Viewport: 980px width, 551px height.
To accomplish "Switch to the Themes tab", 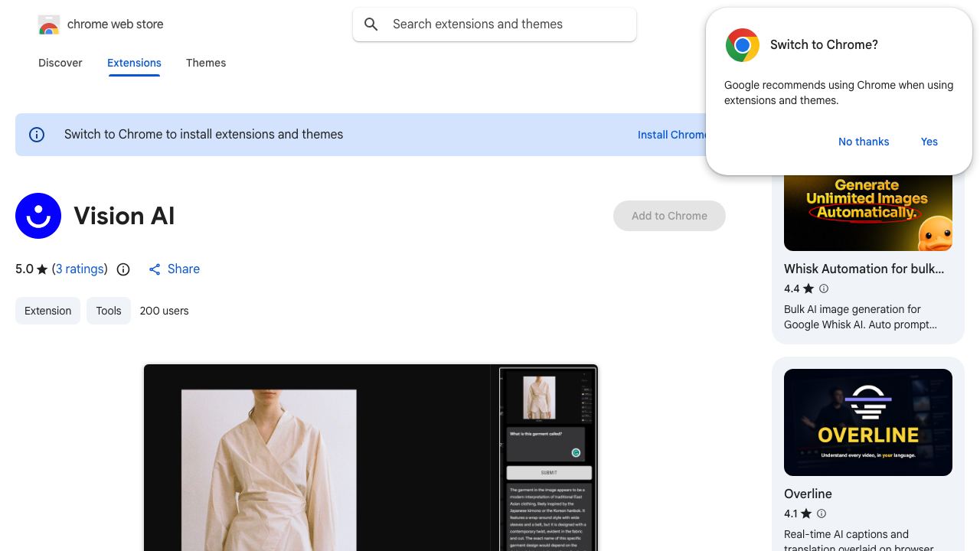I will coord(206,63).
